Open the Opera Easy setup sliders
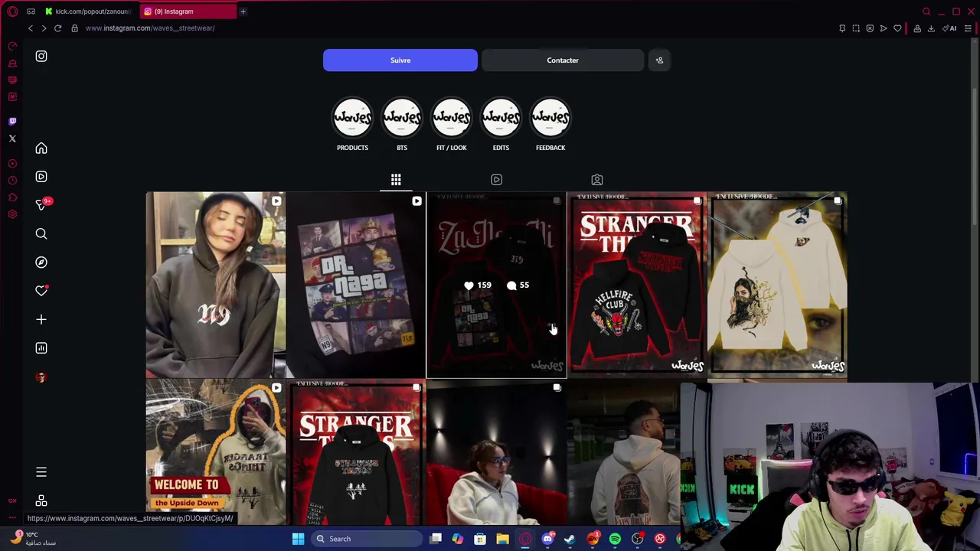980x551 pixels. [968, 28]
